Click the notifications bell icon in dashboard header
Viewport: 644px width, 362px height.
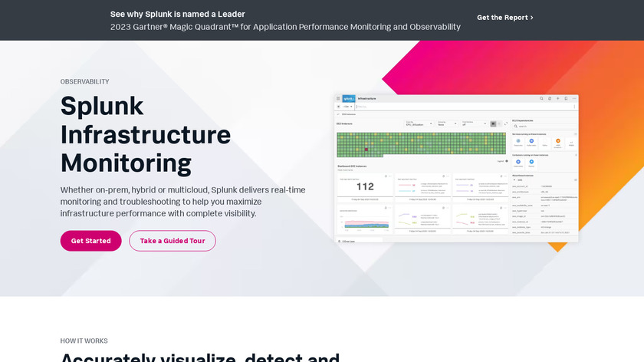click(550, 99)
